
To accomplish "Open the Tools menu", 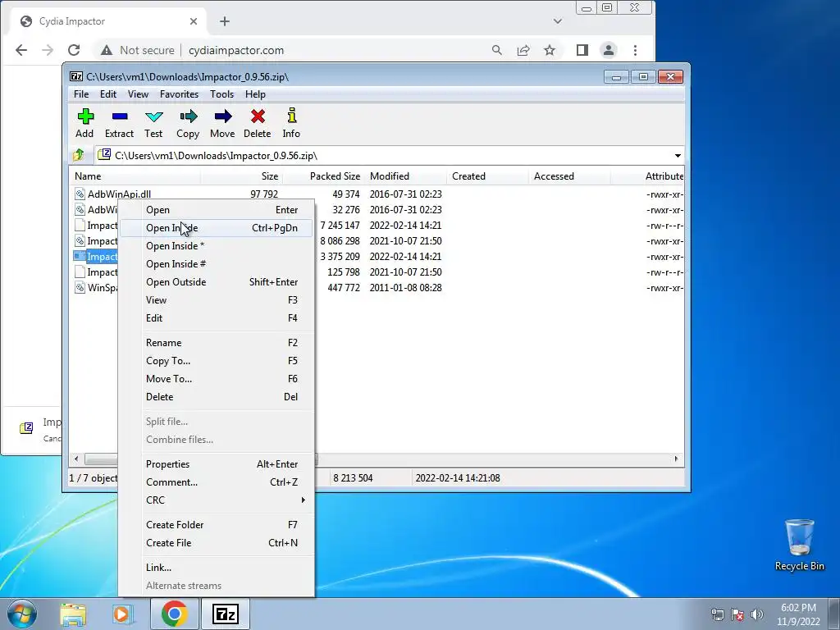I will [x=221, y=94].
